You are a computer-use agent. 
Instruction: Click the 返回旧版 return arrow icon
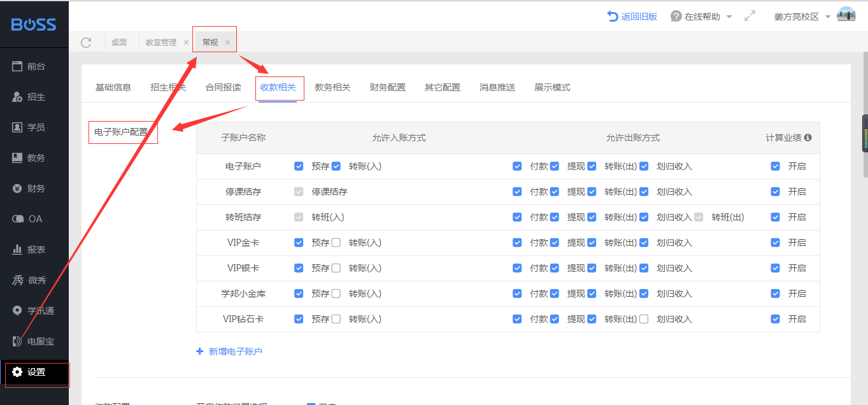(612, 16)
